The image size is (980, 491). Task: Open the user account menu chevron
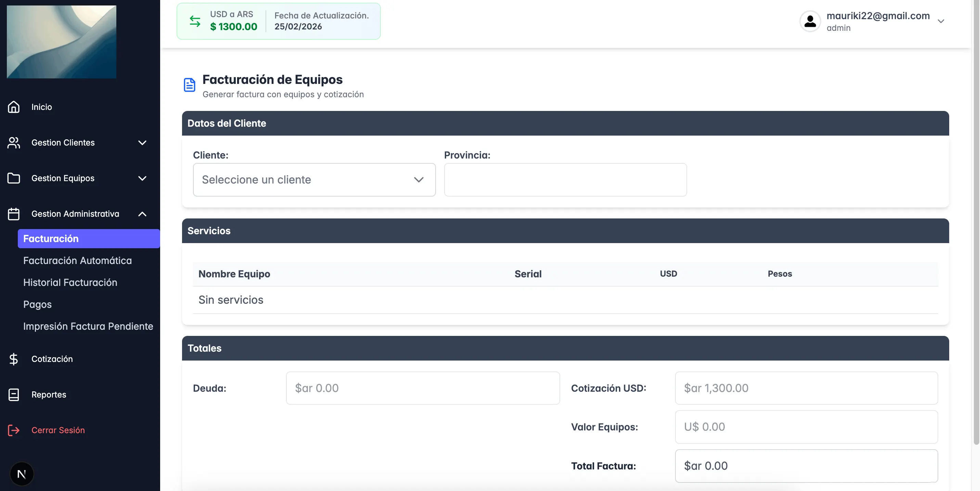pyautogui.click(x=941, y=21)
